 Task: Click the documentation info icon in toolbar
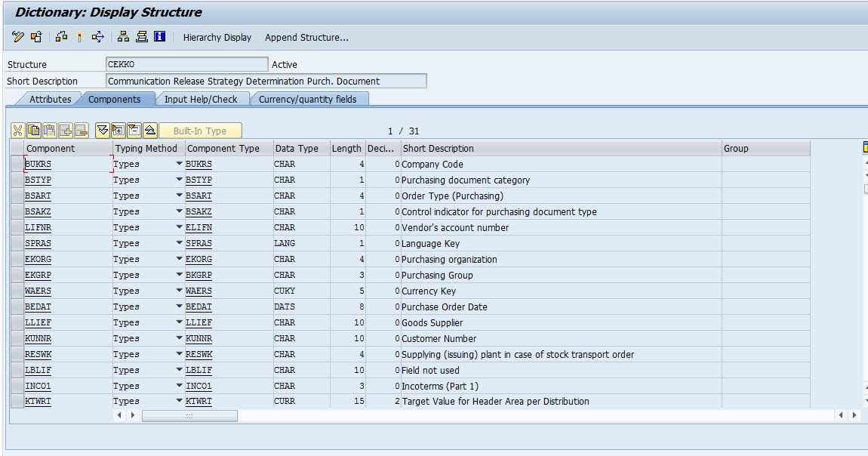(159, 37)
